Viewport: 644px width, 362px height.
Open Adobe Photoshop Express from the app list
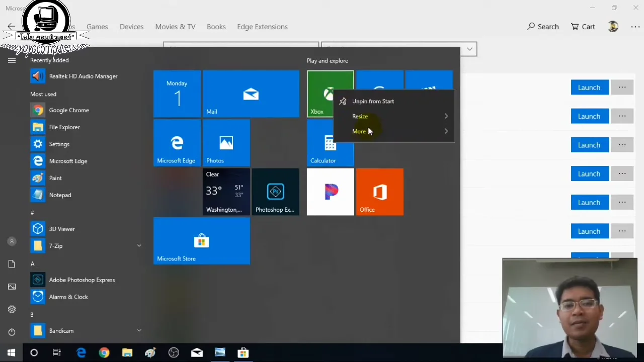pos(82,280)
